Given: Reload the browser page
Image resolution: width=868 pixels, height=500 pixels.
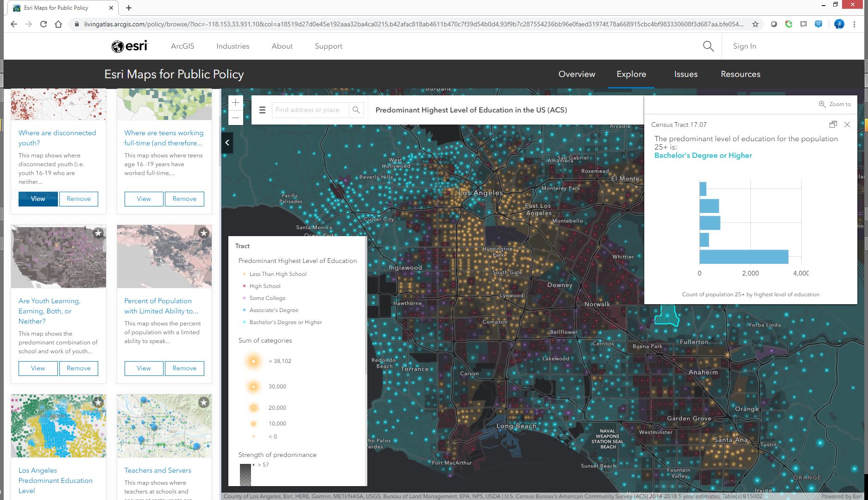Looking at the screenshot, I should point(44,24).
